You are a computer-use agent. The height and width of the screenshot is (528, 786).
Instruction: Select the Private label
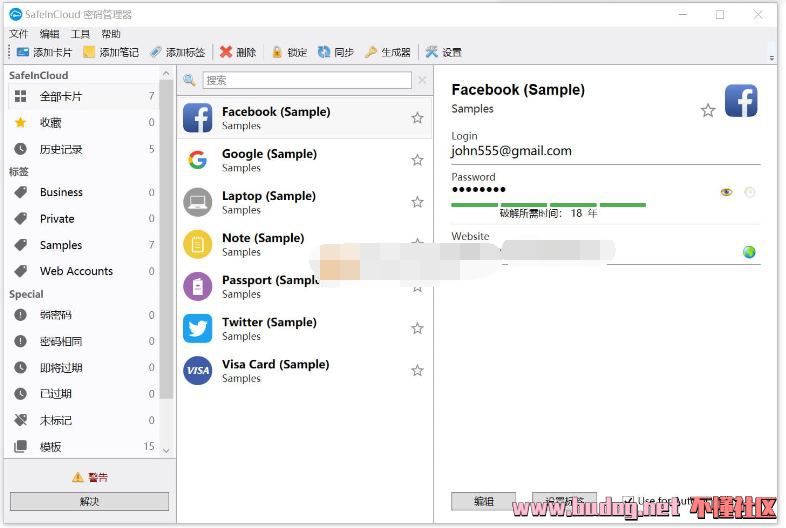[83, 219]
